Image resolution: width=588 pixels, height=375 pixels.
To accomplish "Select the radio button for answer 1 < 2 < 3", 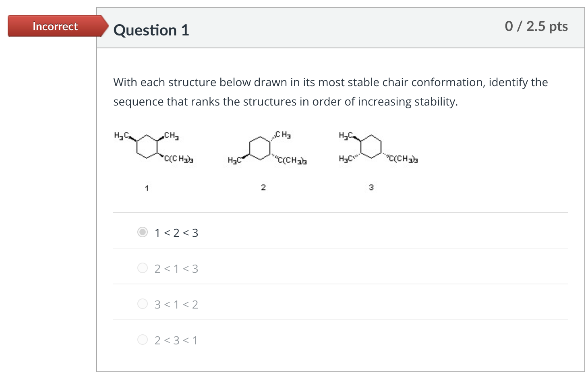I will point(143,232).
